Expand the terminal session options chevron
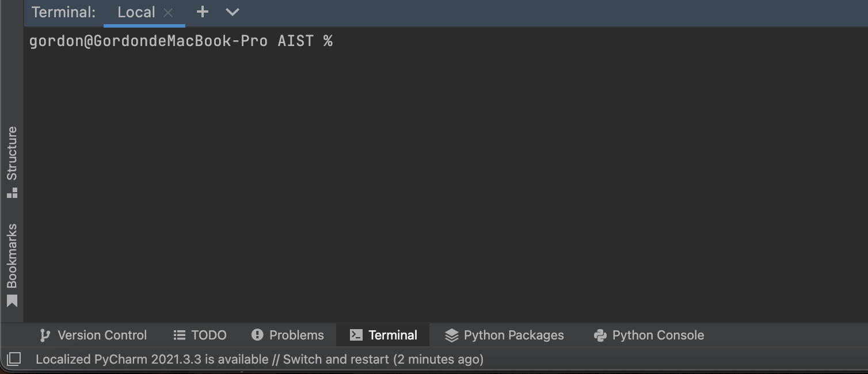This screenshot has height=374, width=868. 233,12
